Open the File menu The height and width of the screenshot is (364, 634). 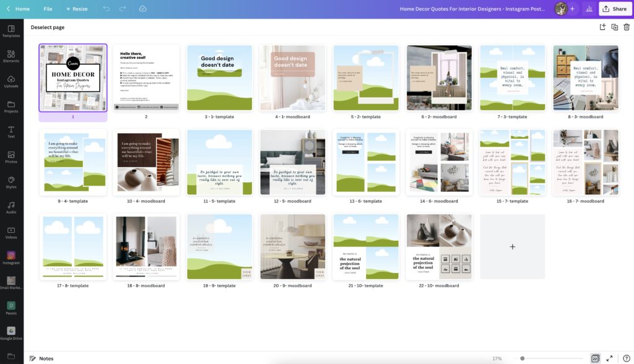click(48, 9)
